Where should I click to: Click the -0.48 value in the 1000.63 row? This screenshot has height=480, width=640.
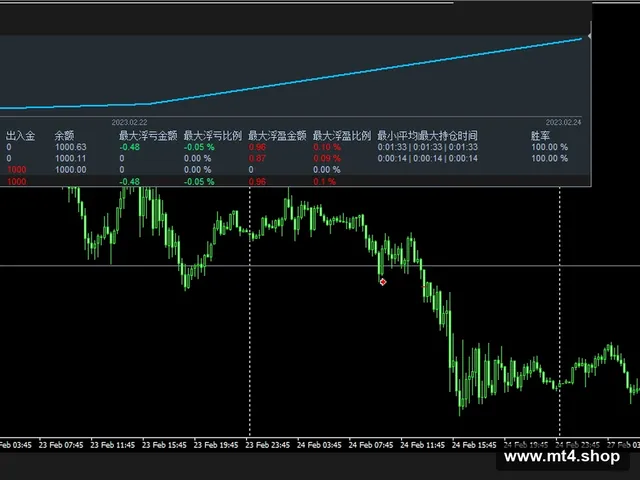(x=129, y=147)
